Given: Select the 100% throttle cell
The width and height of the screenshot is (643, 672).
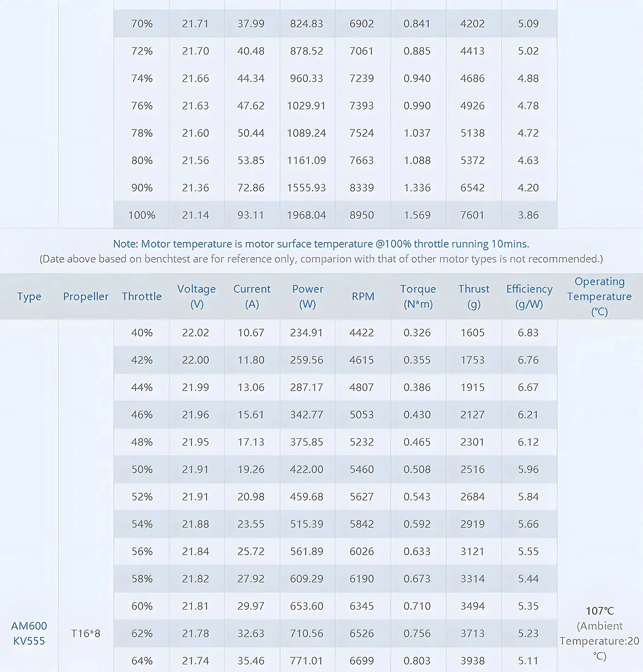Looking at the screenshot, I should point(142,215).
